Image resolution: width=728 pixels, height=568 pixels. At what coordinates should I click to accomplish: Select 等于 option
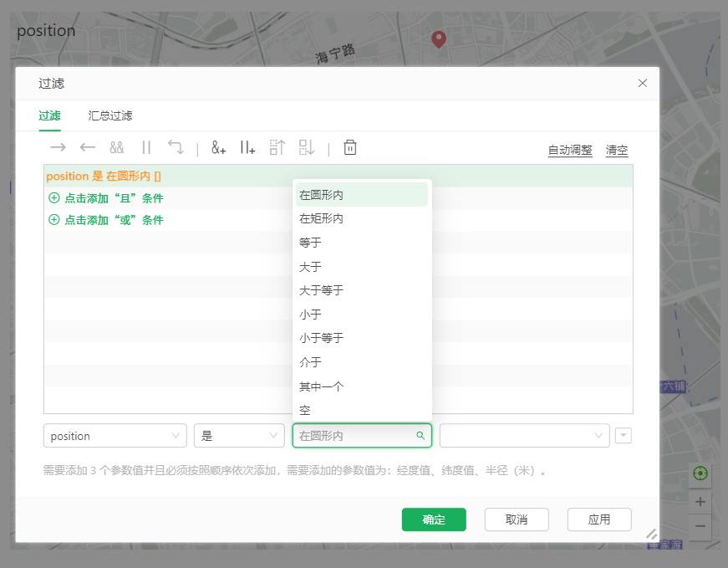(362, 243)
